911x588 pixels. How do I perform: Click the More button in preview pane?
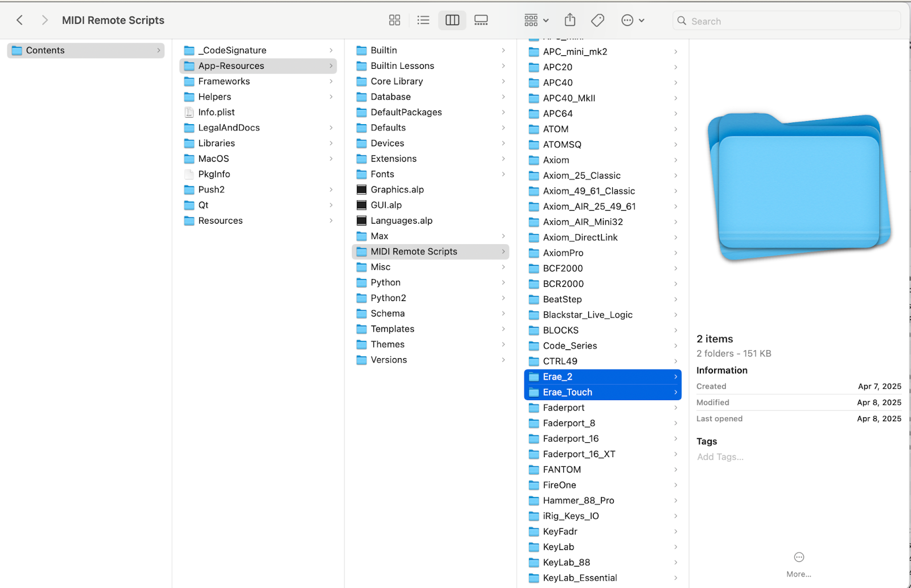799,565
